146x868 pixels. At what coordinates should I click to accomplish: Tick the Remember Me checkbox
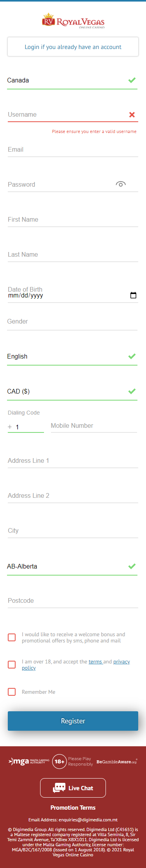tap(12, 692)
